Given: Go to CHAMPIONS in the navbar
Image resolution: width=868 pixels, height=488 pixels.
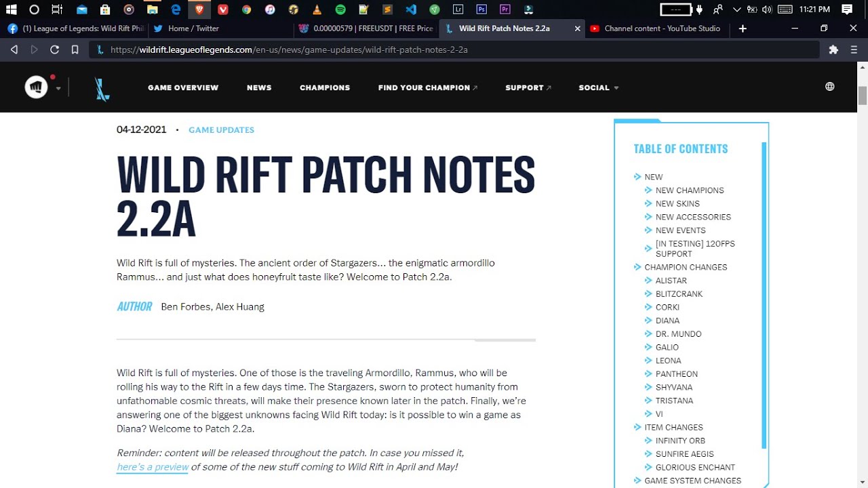Looking at the screenshot, I should click(325, 87).
